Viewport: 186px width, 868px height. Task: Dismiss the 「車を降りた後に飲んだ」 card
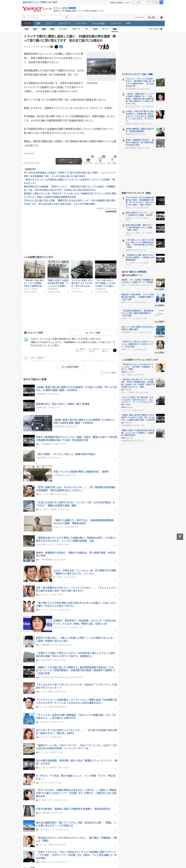pos(44,292)
